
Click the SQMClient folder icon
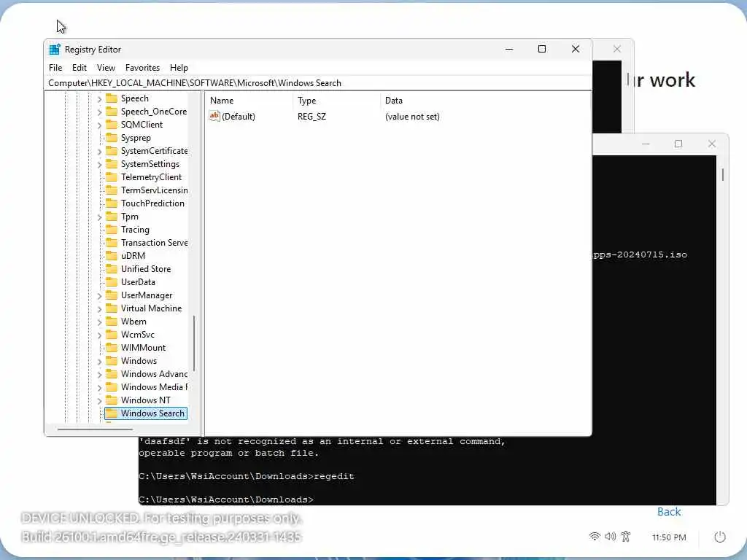click(x=112, y=125)
